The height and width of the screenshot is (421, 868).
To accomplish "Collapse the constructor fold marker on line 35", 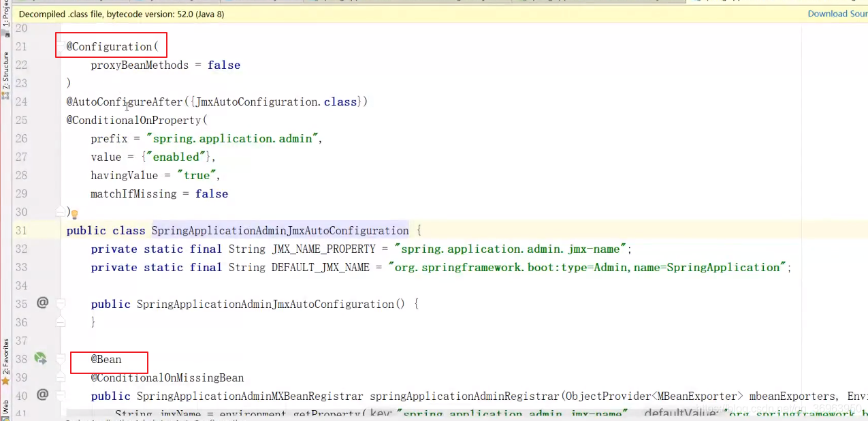I will pyautogui.click(x=61, y=303).
